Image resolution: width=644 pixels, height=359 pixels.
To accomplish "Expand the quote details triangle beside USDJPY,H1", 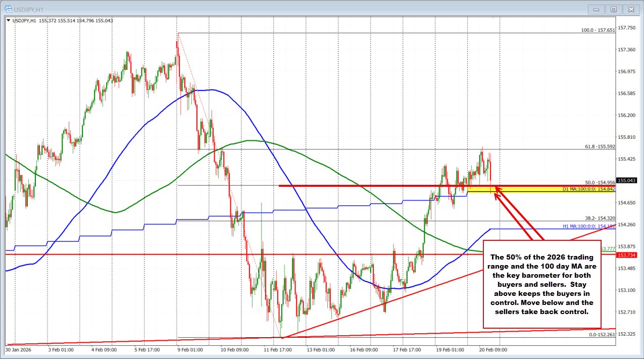I will (7, 21).
